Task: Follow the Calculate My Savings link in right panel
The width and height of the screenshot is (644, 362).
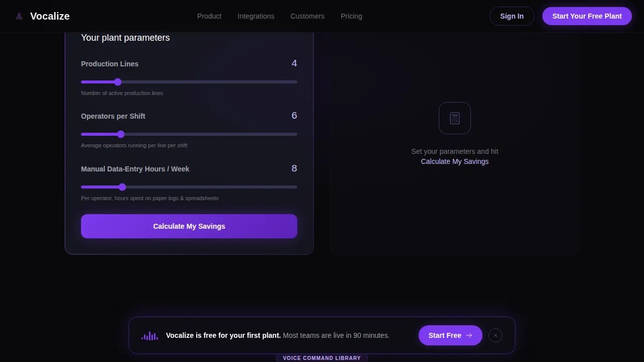Action: 454,161
